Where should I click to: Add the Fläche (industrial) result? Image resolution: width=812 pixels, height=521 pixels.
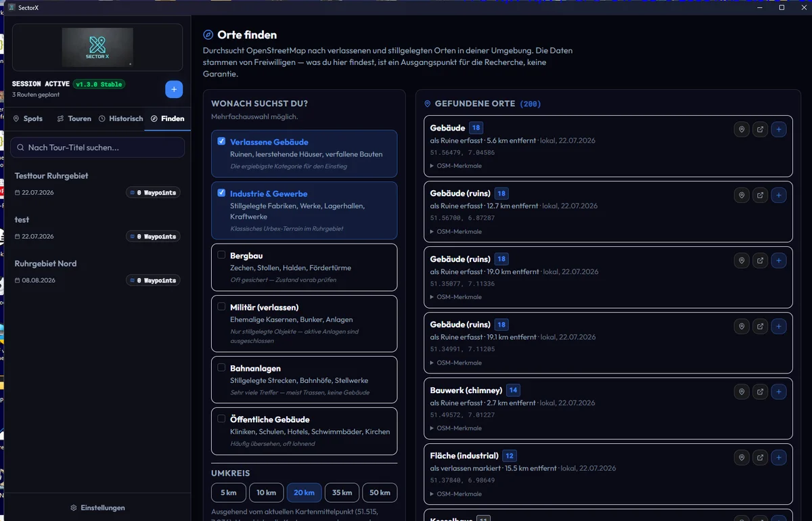tap(779, 457)
